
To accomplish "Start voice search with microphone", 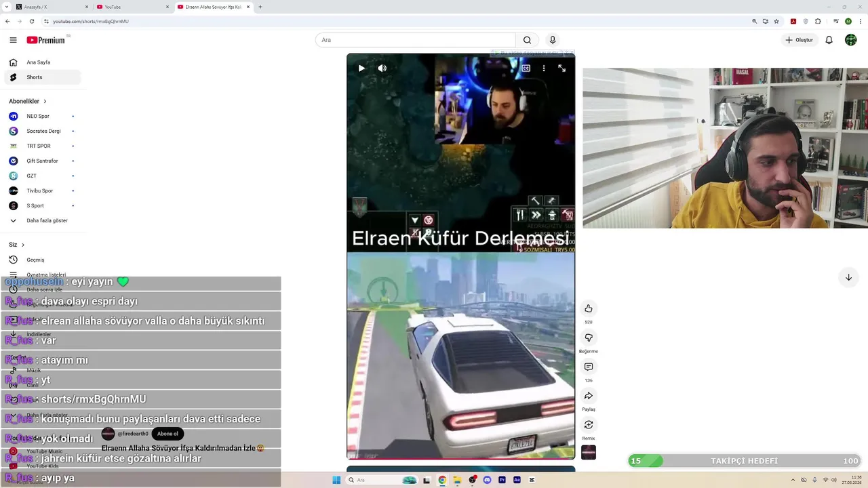I will pyautogui.click(x=553, y=40).
